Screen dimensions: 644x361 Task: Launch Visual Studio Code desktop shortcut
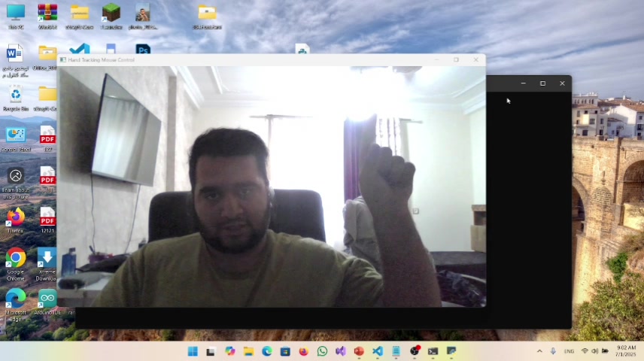click(79, 50)
